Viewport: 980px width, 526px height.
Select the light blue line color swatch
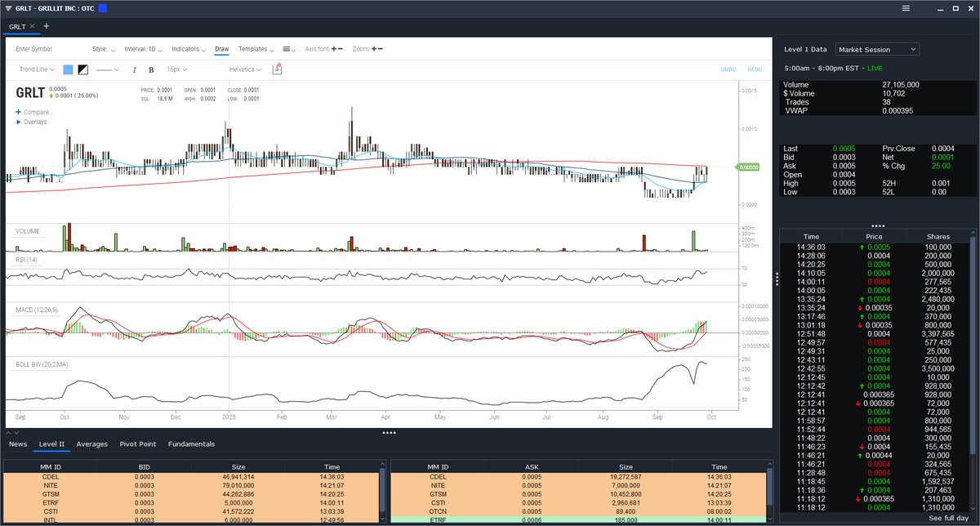(x=68, y=70)
